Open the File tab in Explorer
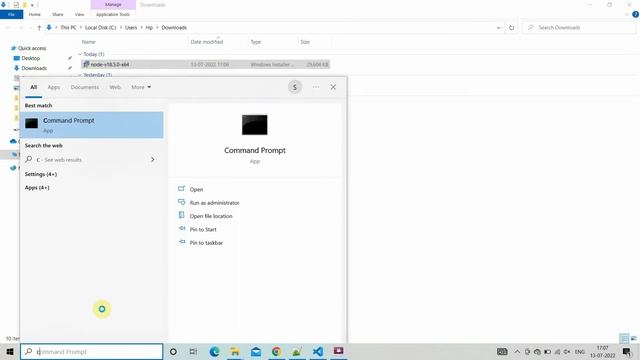Image resolution: width=640 pixels, height=360 pixels. coord(11,14)
